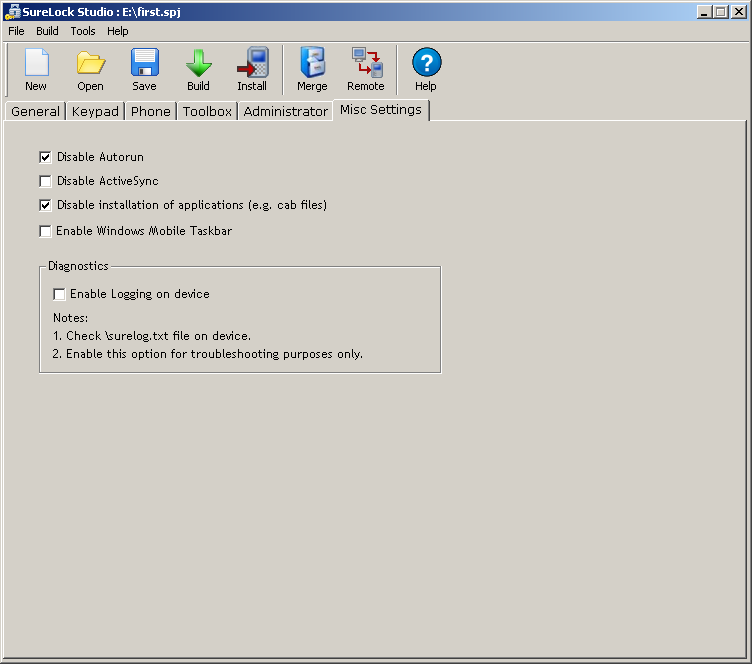Viewport: 752px width, 664px height.
Task: Click the New project toolbar icon
Action: [x=36, y=62]
